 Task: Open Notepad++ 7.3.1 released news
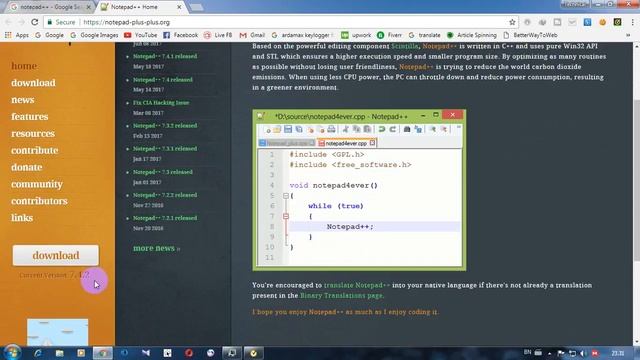165,149
